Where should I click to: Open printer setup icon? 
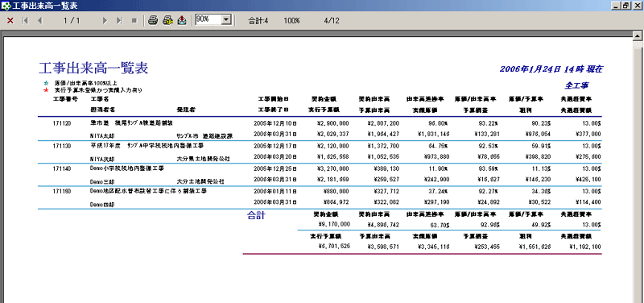[x=167, y=21]
